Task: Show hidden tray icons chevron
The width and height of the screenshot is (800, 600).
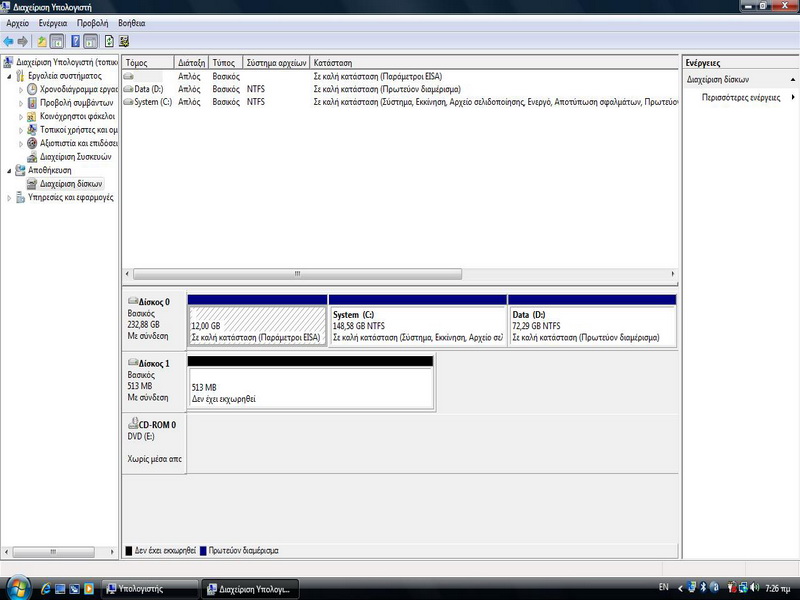Action: (x=680, y=588)
